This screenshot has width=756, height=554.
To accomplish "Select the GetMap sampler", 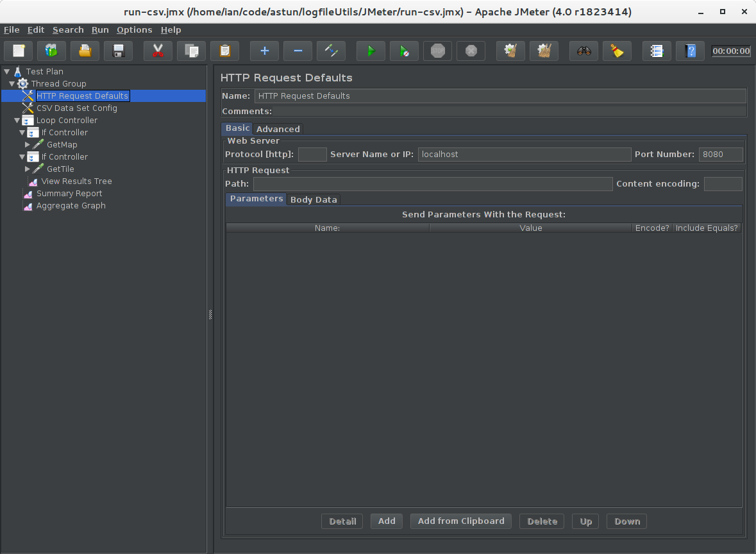I will tap(62, 144).
